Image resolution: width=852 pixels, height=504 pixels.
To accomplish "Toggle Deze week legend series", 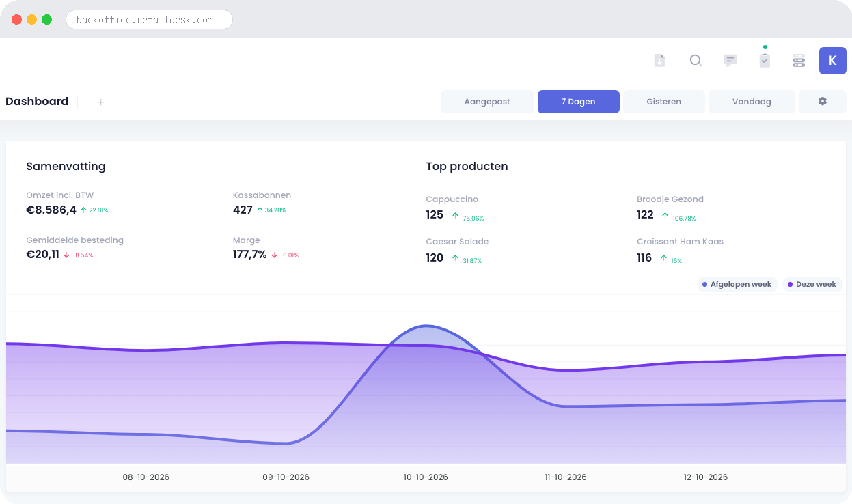I will tap(812, 284).
